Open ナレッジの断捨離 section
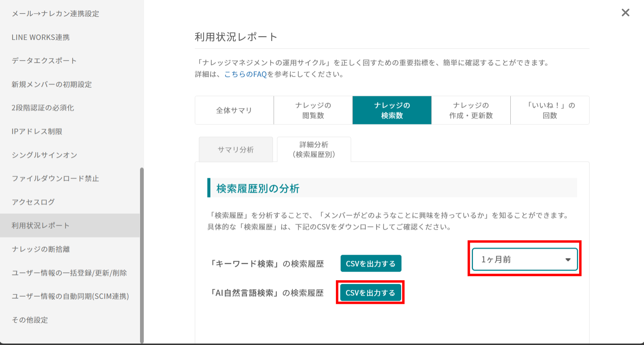 tap(41, 249)
